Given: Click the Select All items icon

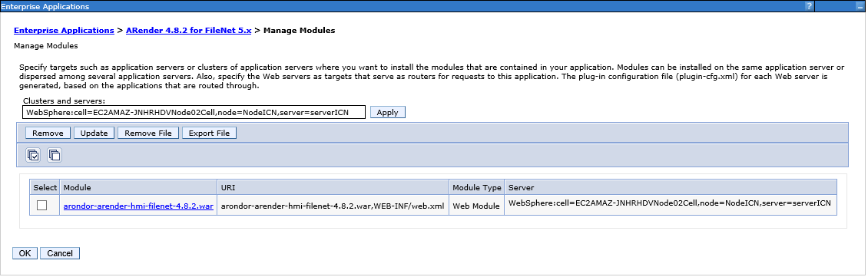Looking at the screenshot, I should [33, 155].
